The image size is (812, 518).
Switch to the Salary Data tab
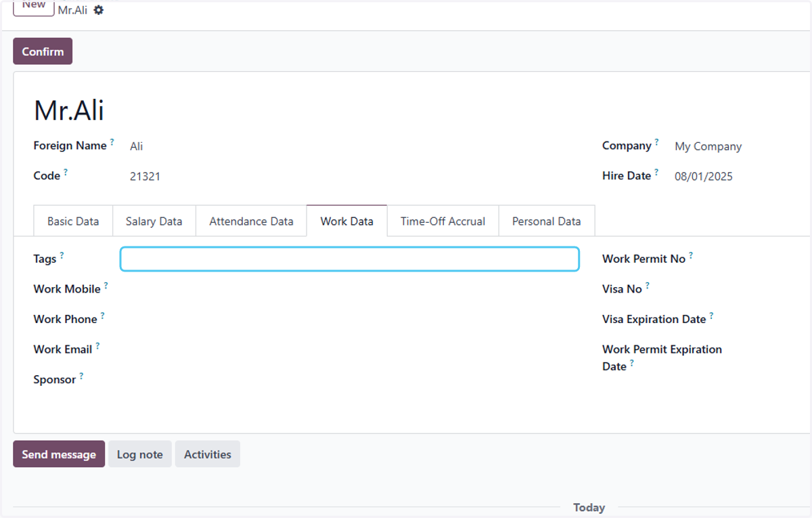(x=154, y=221)
